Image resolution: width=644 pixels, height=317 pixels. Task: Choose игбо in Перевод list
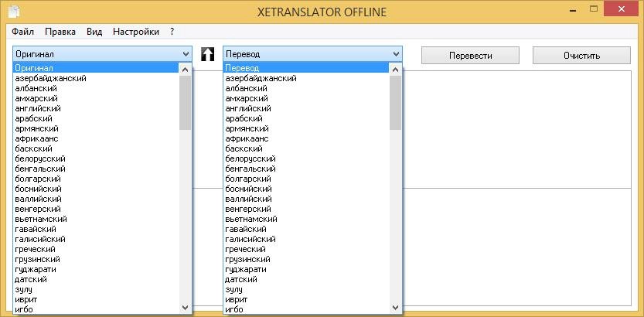[x=306, y=309]
